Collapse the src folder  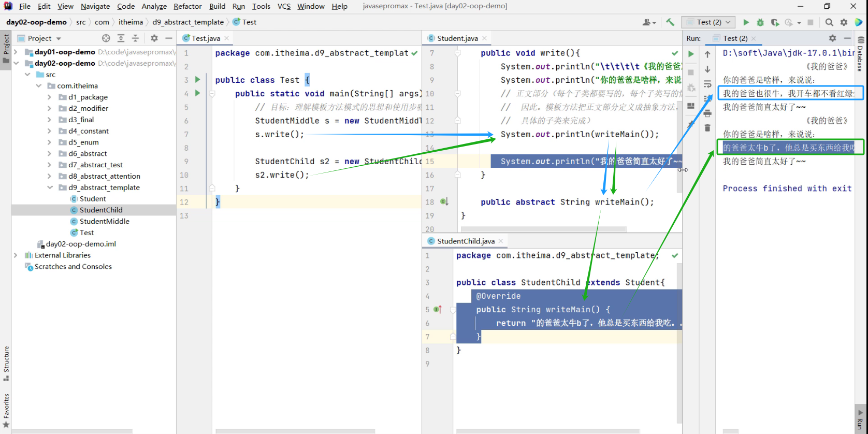pyautogui.click(x=27, y=75)
